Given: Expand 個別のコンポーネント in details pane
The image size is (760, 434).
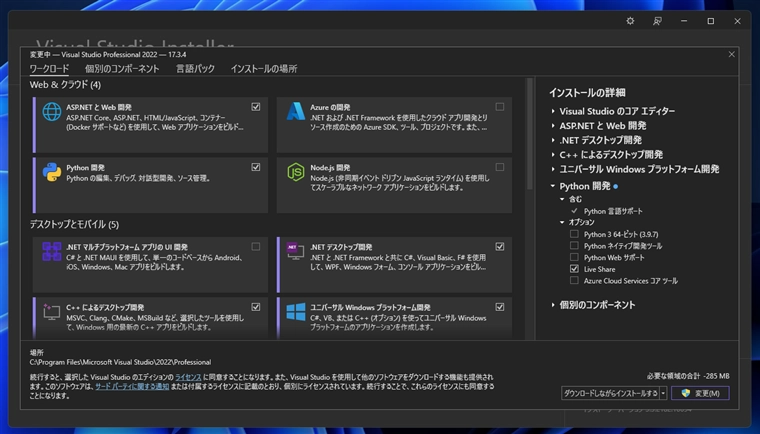Looking at the screenshot, I should tap(553, 305).
